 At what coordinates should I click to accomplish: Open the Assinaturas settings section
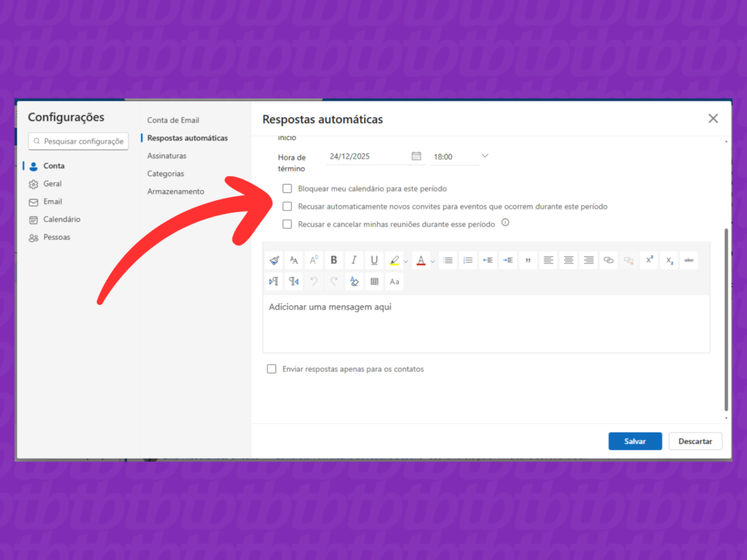tap(166, 156)
